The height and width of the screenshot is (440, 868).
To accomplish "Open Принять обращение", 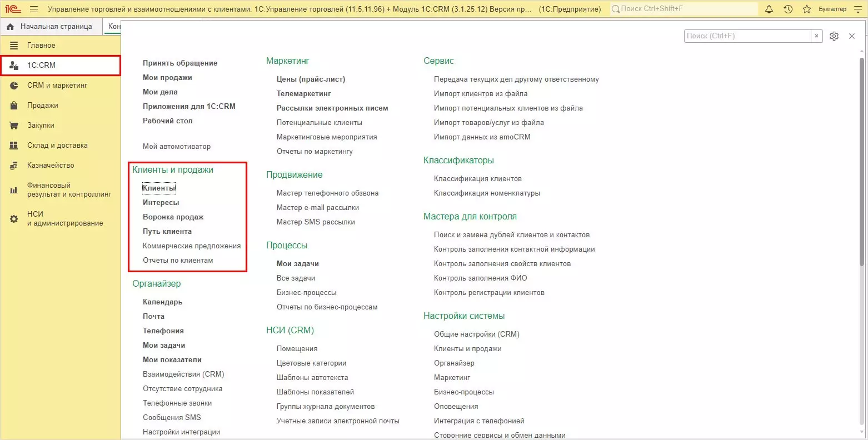I will tap(180, 63).
